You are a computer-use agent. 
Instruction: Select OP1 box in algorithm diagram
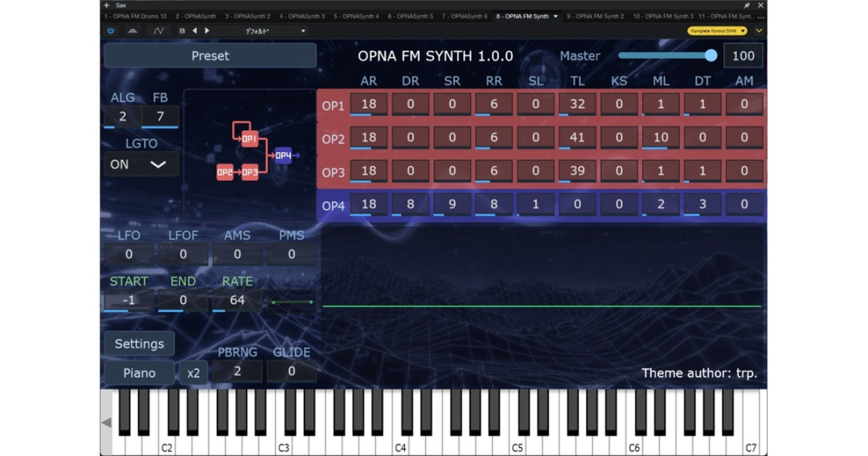point(250,138)
